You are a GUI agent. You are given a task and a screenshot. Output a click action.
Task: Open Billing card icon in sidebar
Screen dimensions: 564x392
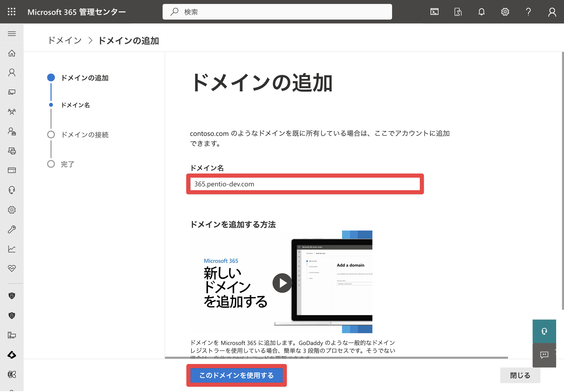tap(12, 170)
